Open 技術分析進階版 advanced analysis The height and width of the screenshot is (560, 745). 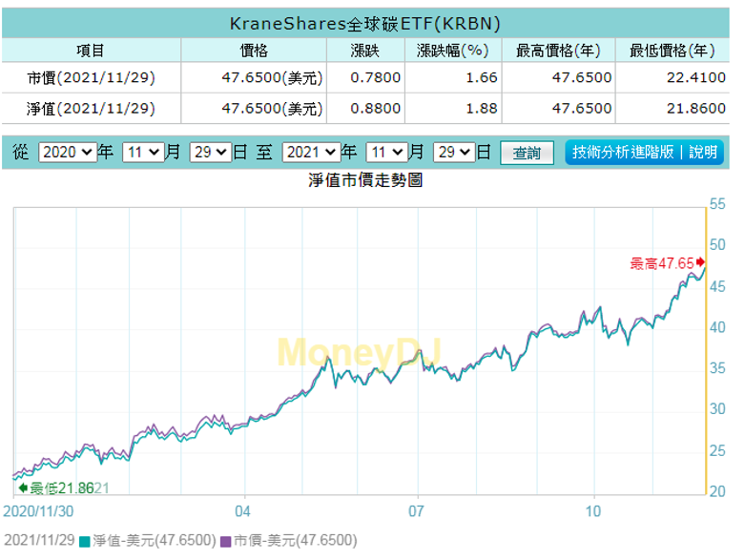[624, 152]
